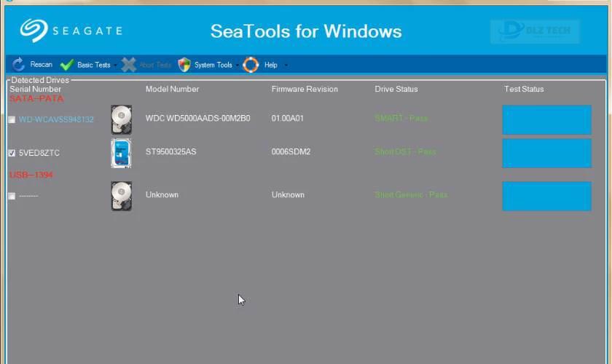The image size is (612, 364).
Task: Click the Short Generic - Pass drive status
Action: [411, 194]
